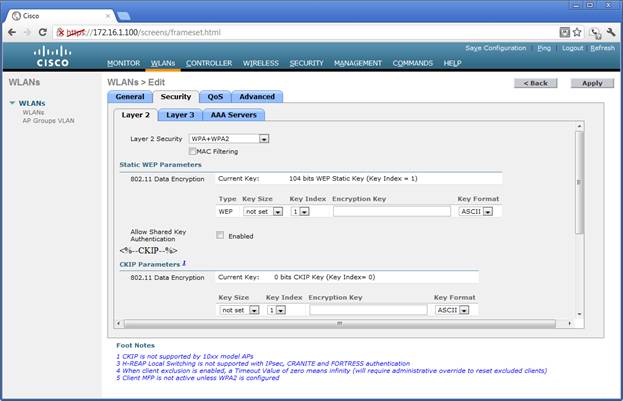Click the vertical scrollbar thumb
The height and width of the screenshot is (401, 623).
(x=579, y=182)
